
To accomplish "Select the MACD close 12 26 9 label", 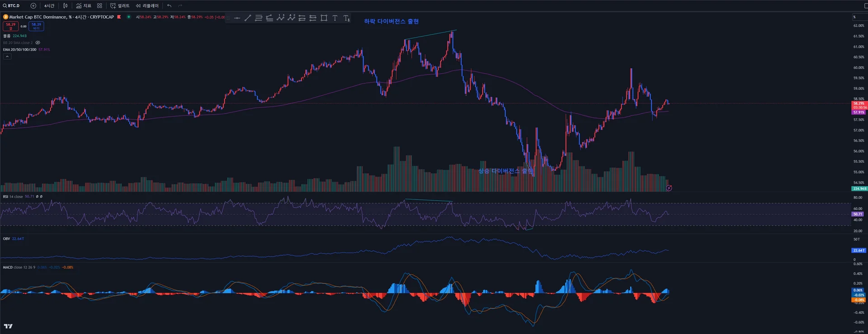I will (x=19, y=268).
